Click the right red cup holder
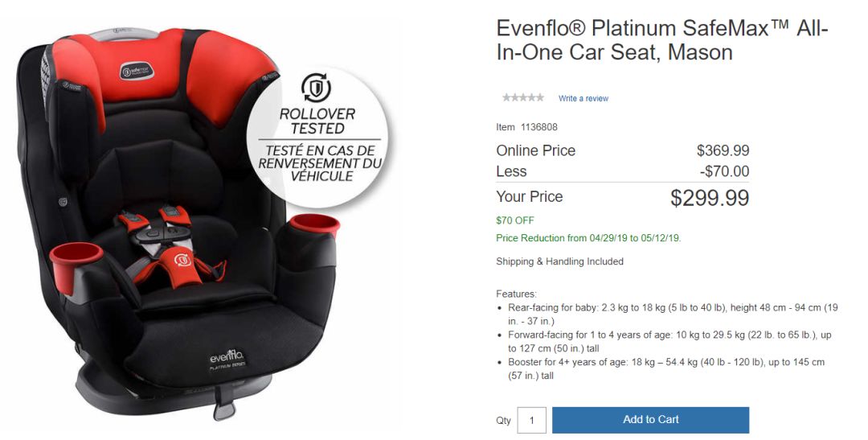868x440 pixels. coord(314,226)
